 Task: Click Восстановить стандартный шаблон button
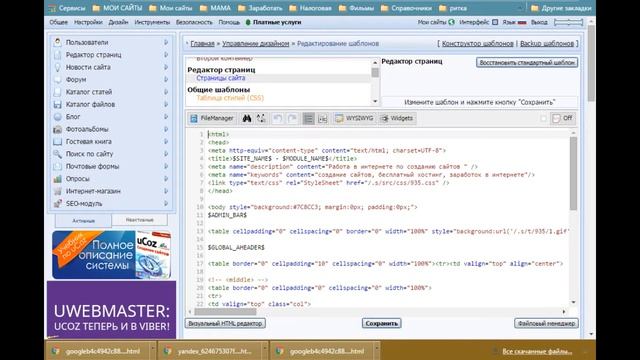coord(527,62)
